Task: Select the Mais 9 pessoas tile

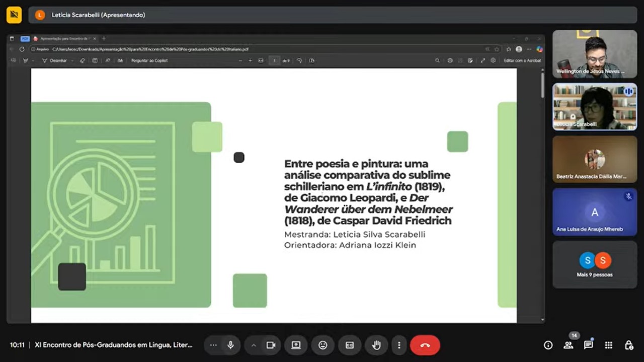Action: [x=595, y=264]
